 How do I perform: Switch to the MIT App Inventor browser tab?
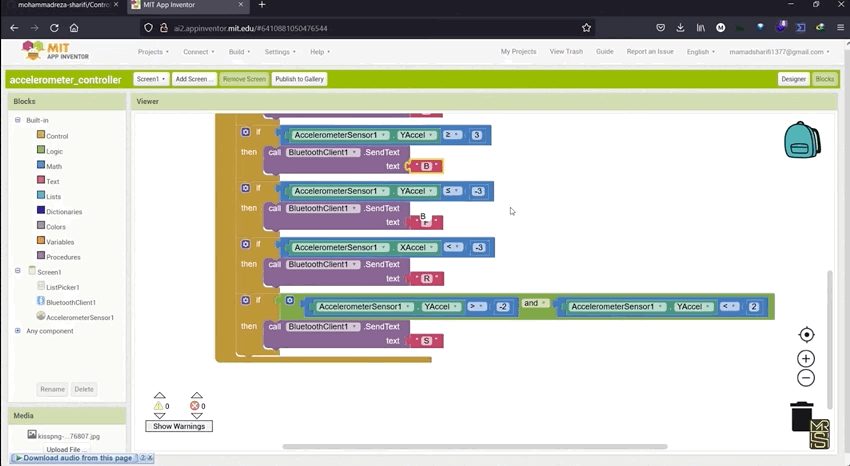point(187,5)
